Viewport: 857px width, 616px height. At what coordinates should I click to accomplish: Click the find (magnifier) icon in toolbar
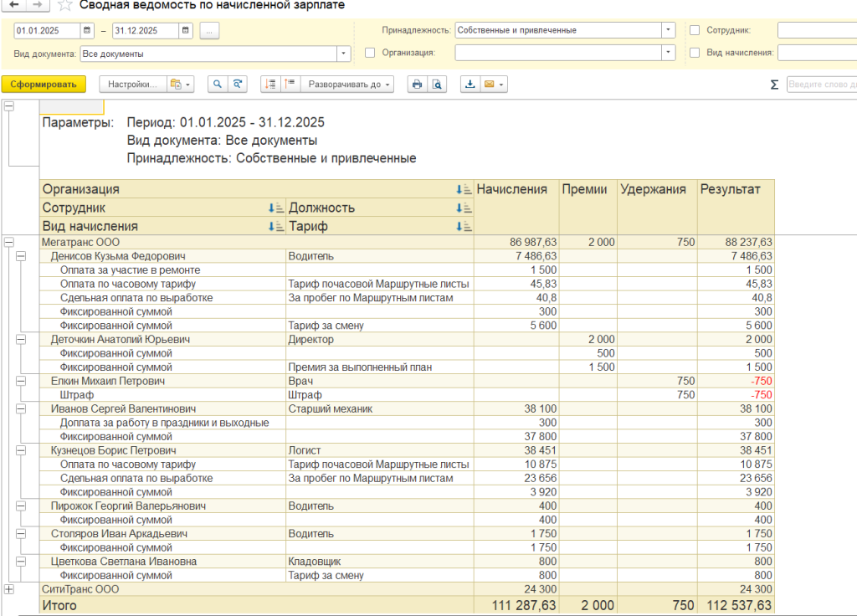[217, 85]
